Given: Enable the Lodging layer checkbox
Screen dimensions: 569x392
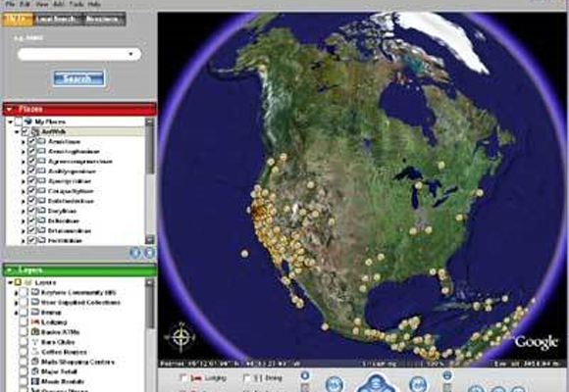Looking at the screenshot, I should (24, 322).
